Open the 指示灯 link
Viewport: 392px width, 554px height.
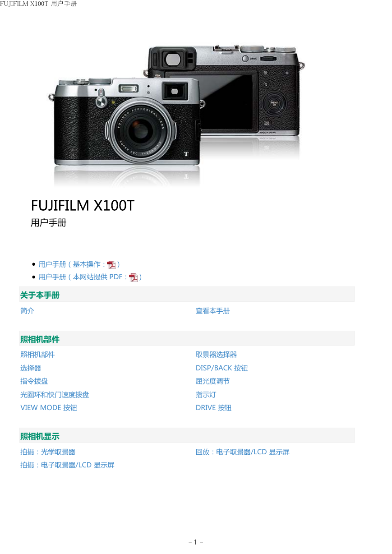(206, 395)
